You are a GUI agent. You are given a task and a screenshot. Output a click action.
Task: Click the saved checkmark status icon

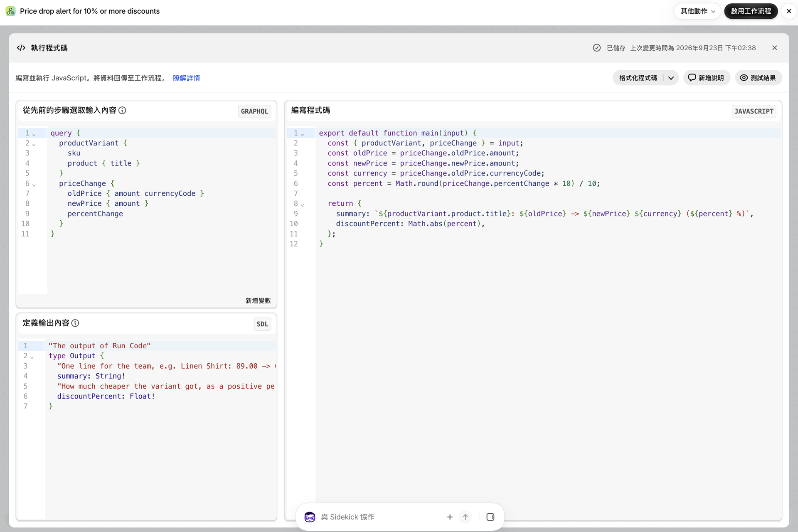(596, 48)
